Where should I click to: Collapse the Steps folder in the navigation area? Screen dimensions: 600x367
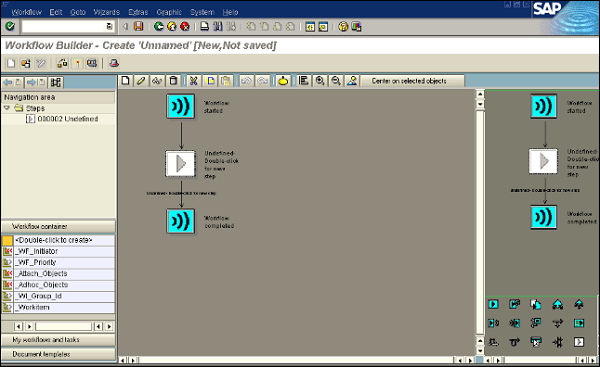tap(7, 108)
